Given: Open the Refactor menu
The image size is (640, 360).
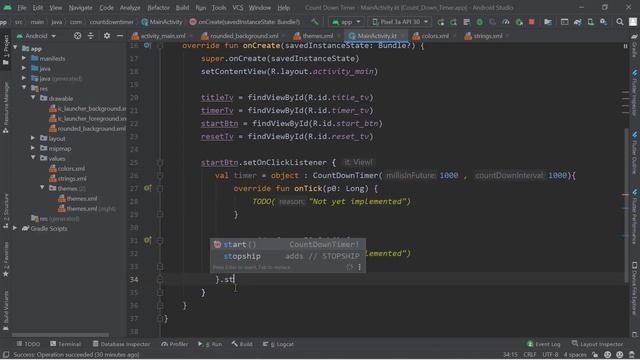Looking at the screenshot, I should point(158,8).
